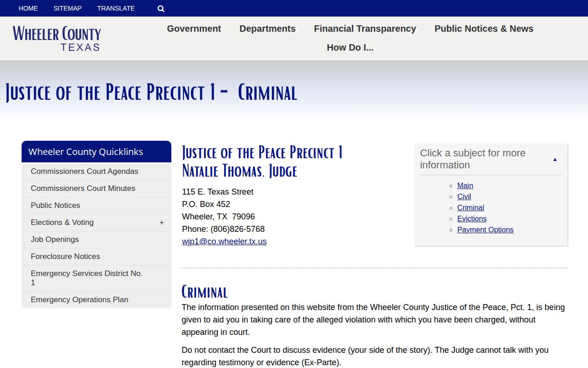Expand the Elections & Voting plus sign
This screenshot has height=368, width=588.
point(162,223)
